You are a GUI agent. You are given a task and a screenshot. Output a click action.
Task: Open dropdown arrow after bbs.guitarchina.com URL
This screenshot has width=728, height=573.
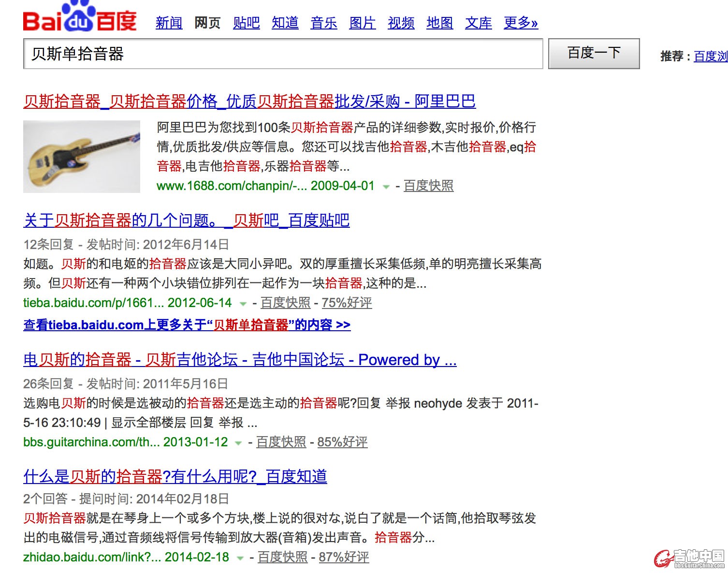pos(238,443)
